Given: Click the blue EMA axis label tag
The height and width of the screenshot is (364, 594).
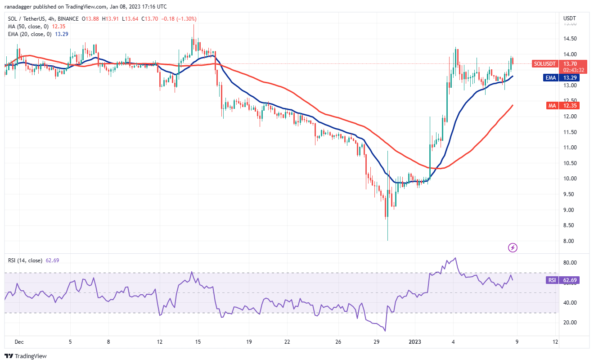Looking at the screenshot, I should 551,78.
